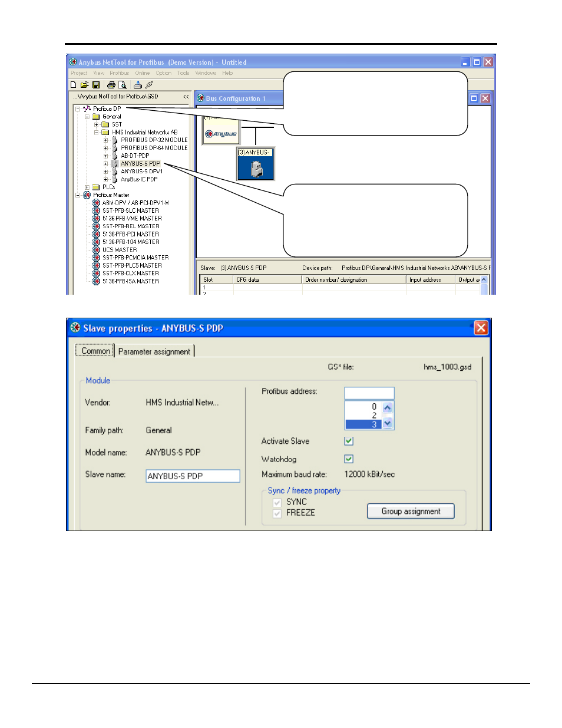Click the SST-PFB-SLC MASTER icon
562x728 pixels.
coord(96,210)
